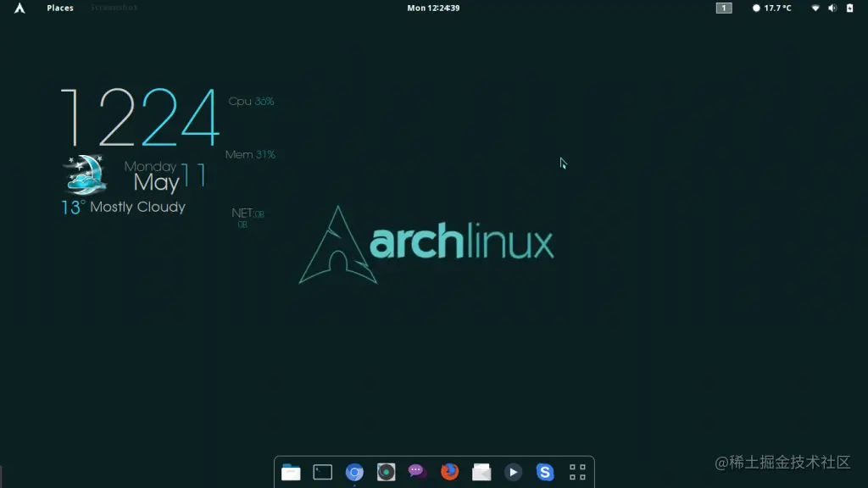The image size is (868, 488).
Task: Open Skype from the dock
Action: (545, 472)
